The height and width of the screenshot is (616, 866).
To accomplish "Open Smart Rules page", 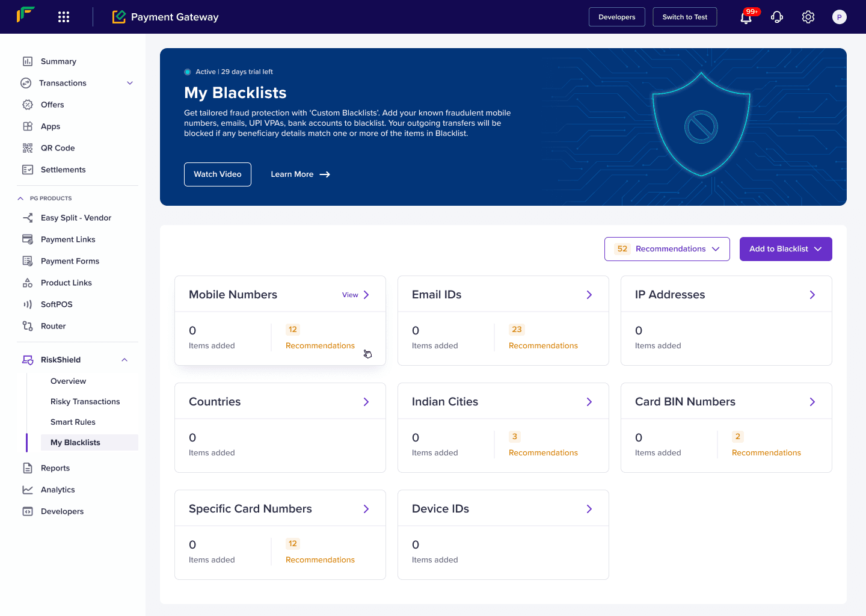I will click(73, 422).
